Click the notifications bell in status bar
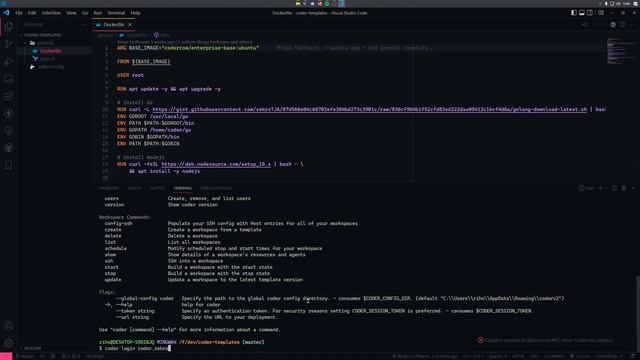This screenshot has width=640, height=360. (x=633, y=356)
